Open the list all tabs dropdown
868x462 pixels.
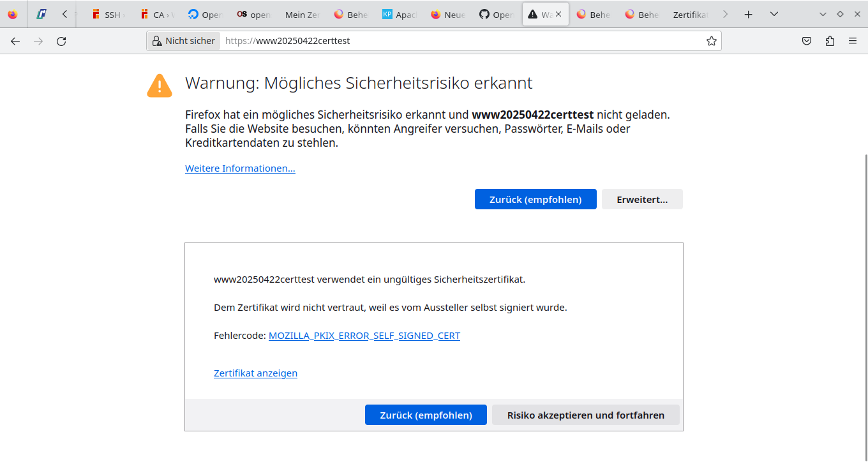click(774, 14)
